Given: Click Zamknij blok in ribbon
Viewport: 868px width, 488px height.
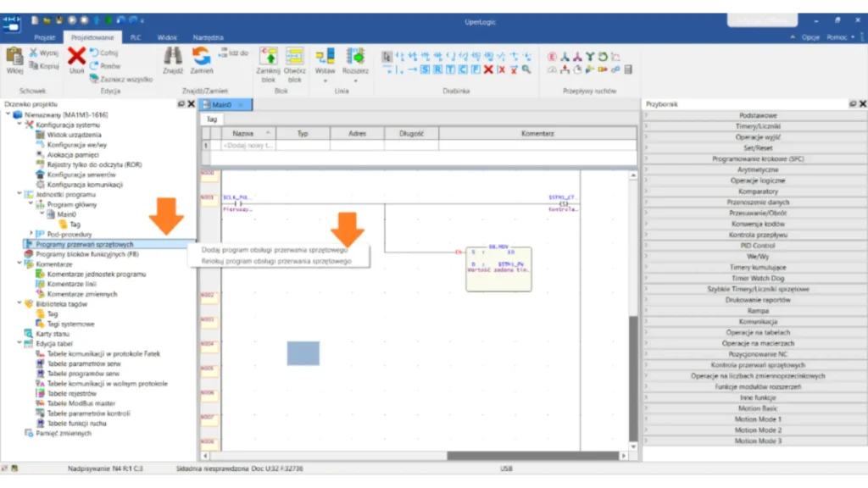Looking at the screenshot, I should point(269,64).
